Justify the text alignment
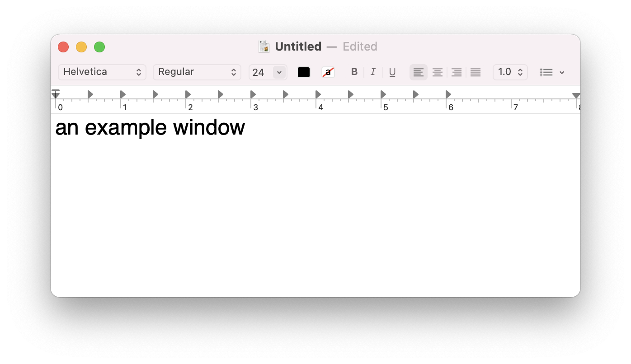 476,72
